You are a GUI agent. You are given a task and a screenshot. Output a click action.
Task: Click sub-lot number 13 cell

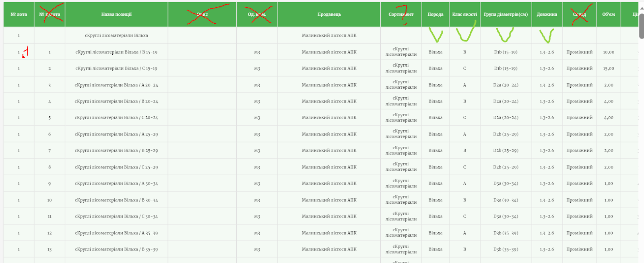(50, 249)
